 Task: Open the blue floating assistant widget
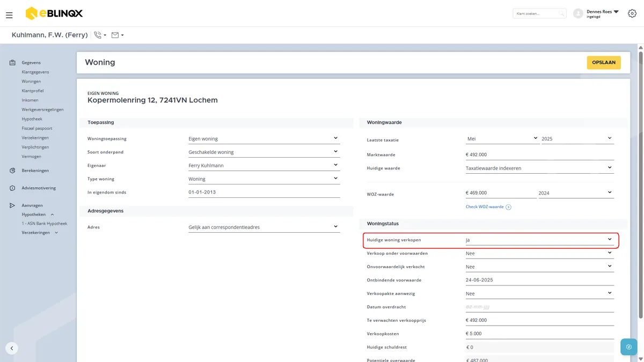tap(628, 347)
